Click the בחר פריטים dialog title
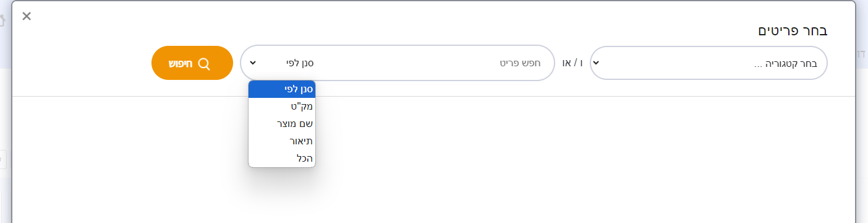The image size is (868, 223). pyautogui.click(x=793, y=30)
